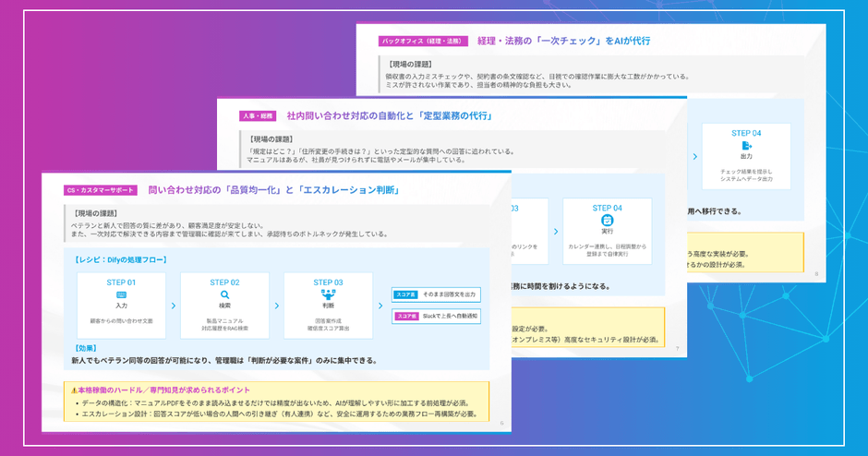The height and width of the screenshot is (456, 868).
Task: Click カレンダー連携し、日程調整から text
Action: [608, 246]
